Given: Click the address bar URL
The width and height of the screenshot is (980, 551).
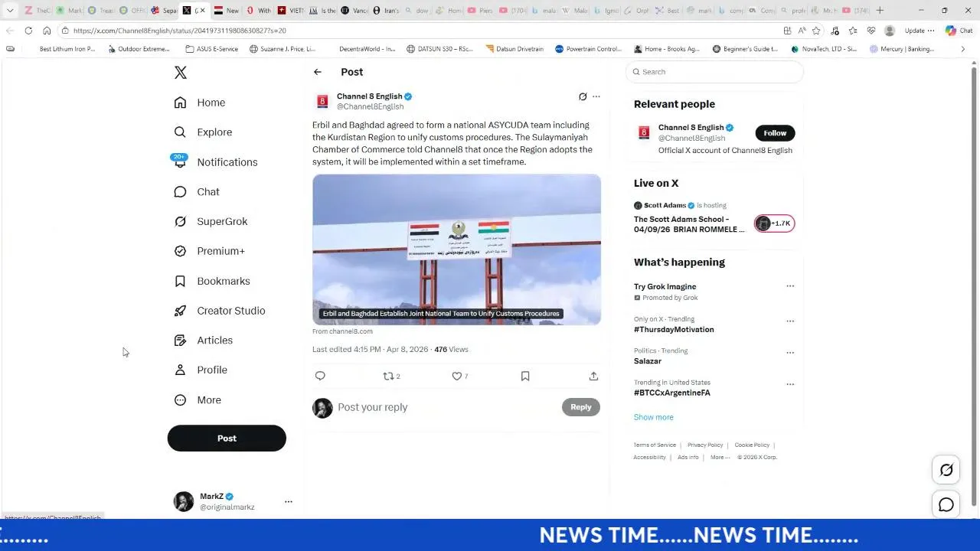Looking at the screenshot, I should (180, 31).
